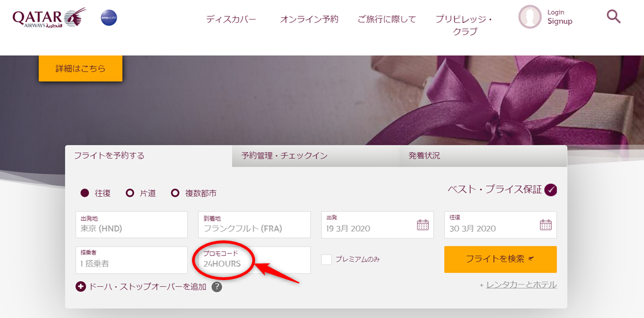Open the return date calendar icon
The width and height of the screenshot is (644, 318).
545,225
